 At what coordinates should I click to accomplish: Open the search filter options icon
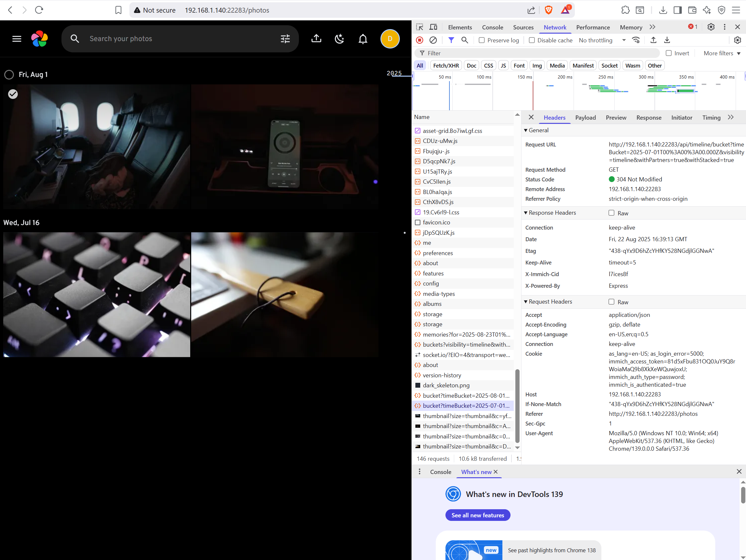click(285, 39)
